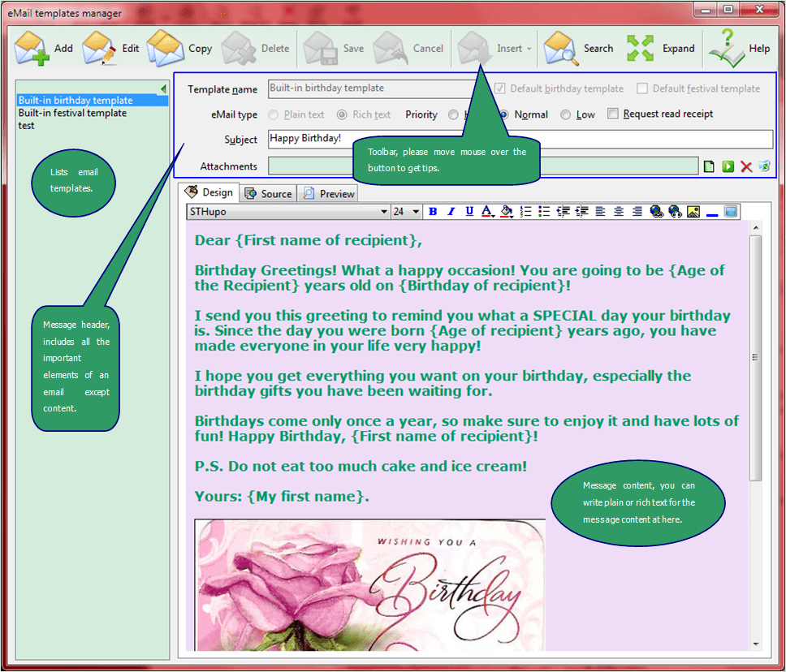Insert a picture into the message
The height and width of the screenshot is (672, 786).
(693, 212)
